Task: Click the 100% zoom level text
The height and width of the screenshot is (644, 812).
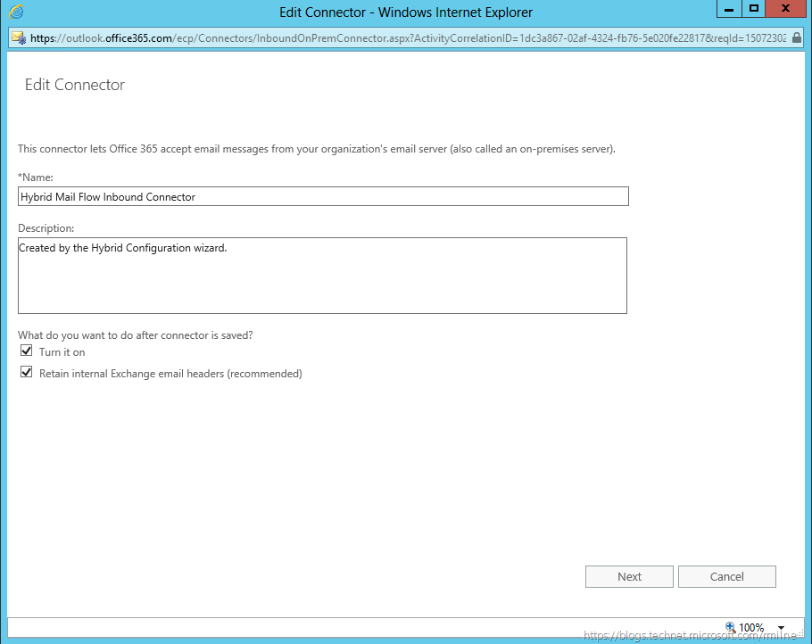Action: [751, 628]
